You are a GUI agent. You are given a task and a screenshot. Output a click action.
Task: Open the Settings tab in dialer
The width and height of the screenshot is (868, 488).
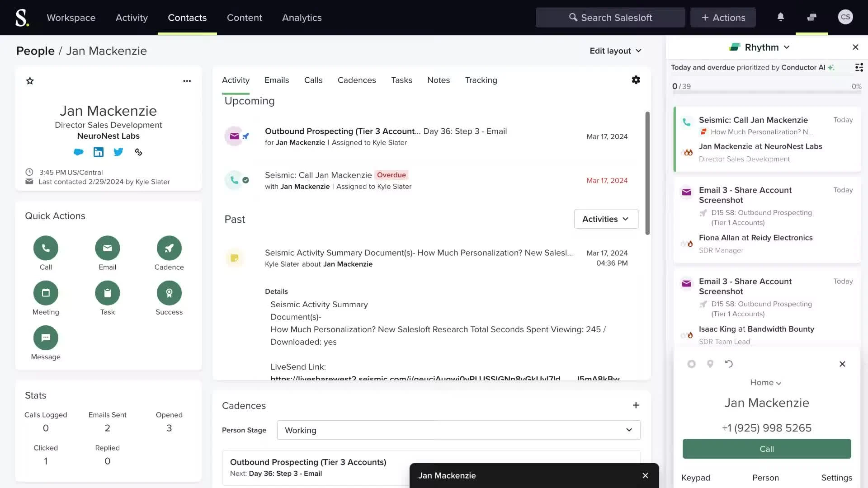click(836, 478)
